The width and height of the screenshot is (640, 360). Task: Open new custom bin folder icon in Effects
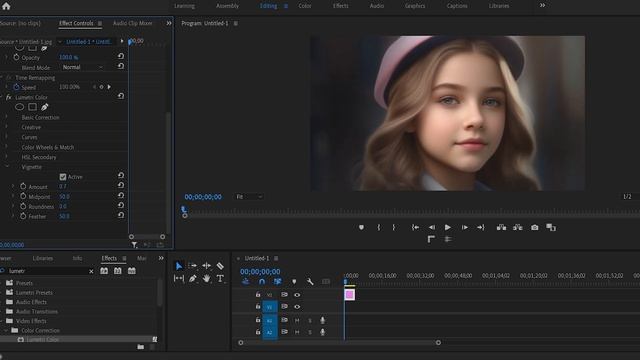[140, 347]
